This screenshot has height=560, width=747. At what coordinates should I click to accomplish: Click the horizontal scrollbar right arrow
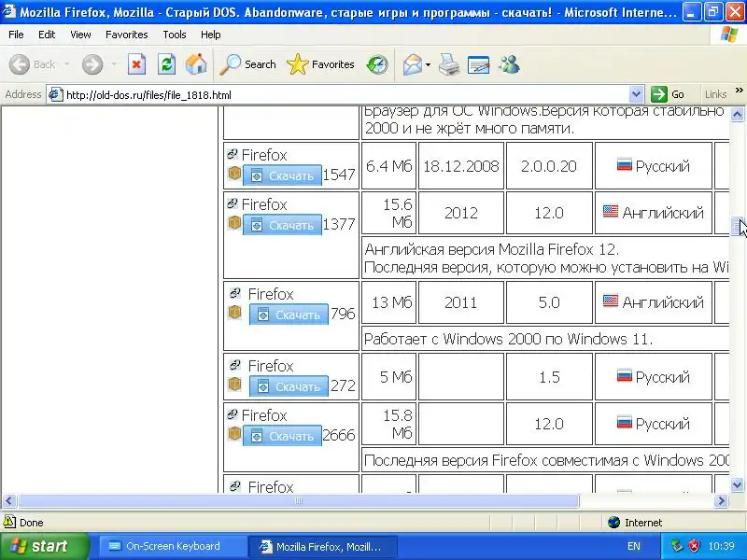pyautogui.click(x=721, y=500)
